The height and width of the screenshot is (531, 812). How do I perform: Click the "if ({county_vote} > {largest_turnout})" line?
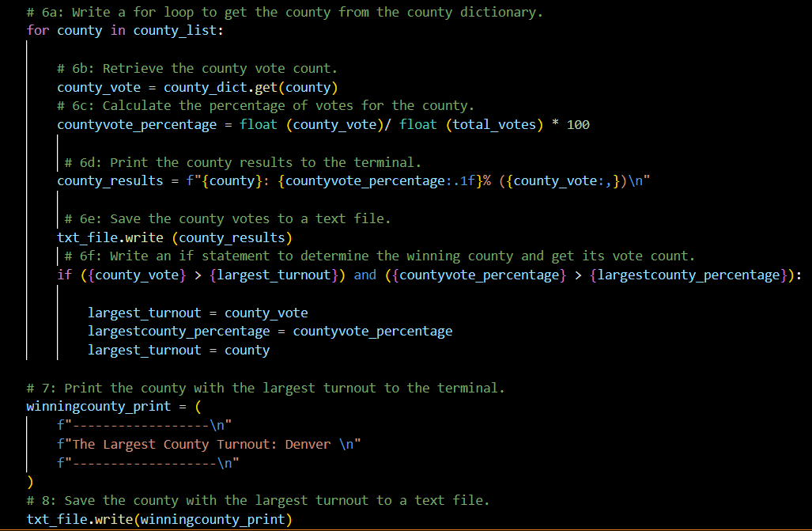(x=429, y=275)
